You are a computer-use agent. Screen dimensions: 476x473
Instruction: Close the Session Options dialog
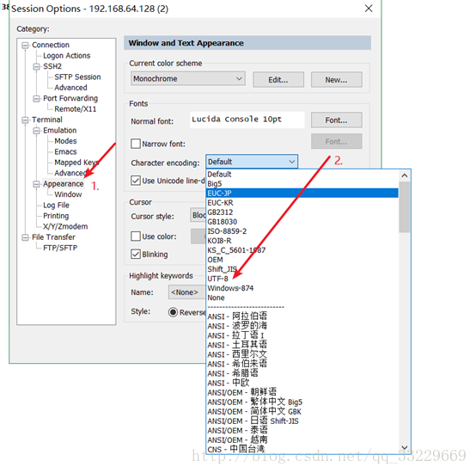point(369,9)
